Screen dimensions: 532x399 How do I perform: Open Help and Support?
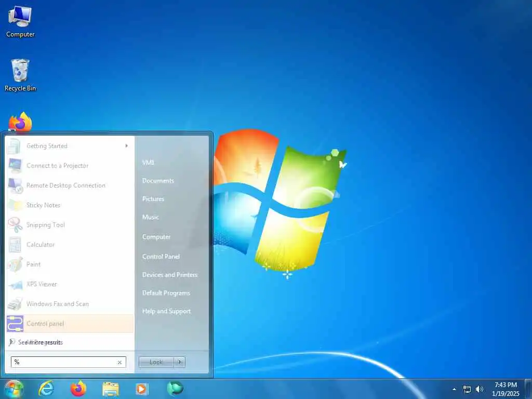(167, 311)
